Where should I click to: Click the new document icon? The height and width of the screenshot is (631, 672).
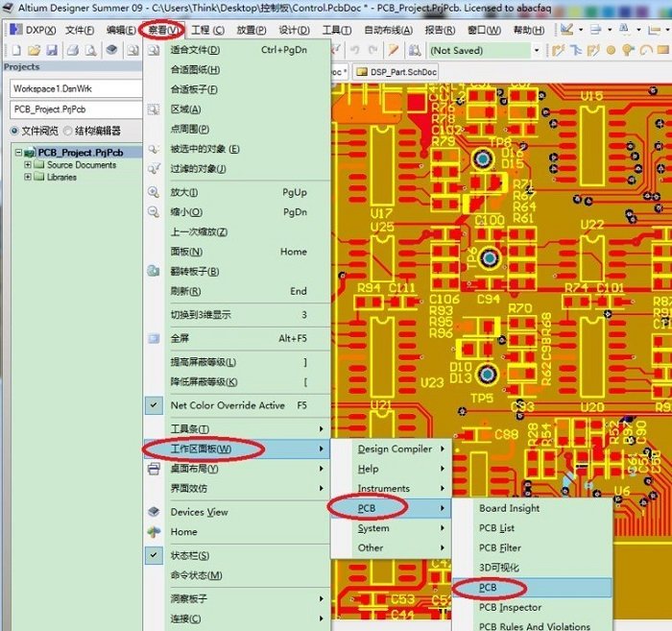point(16,51)
